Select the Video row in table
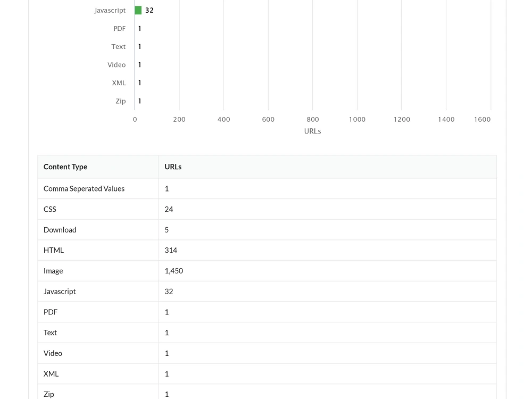The width and height of the screenshot is (532, 399). point(267,353)
